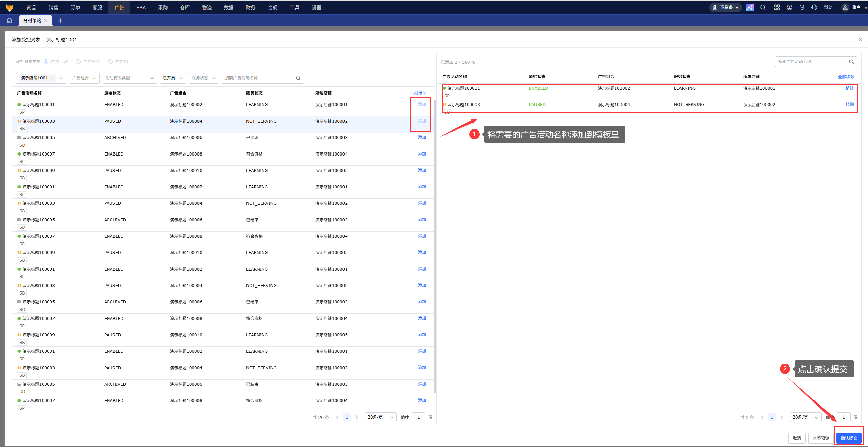Remove the 演示店铺1001 store tag

(x=51, y=78)
